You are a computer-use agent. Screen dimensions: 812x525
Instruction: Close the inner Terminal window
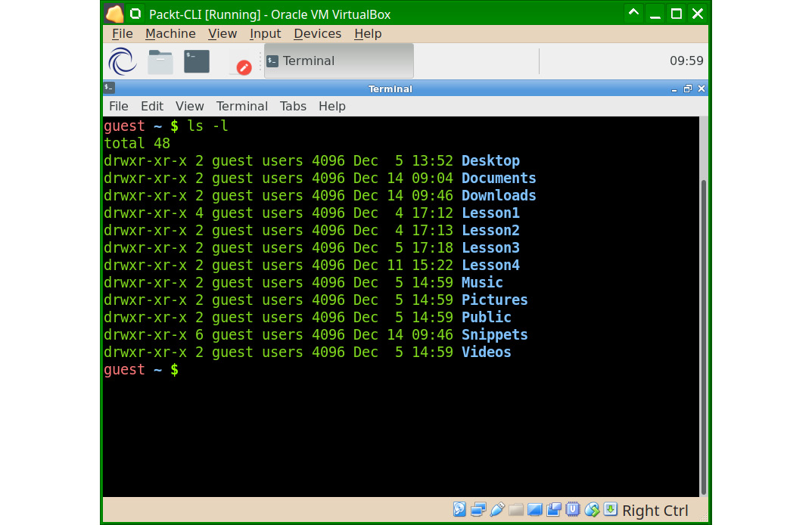(702, 89)
